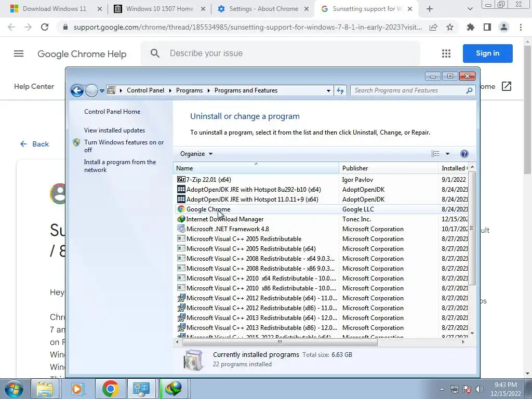Click the taskbar clock showing 9:43 PM
This screenshot has width=532, height=399.
(506, 389)
